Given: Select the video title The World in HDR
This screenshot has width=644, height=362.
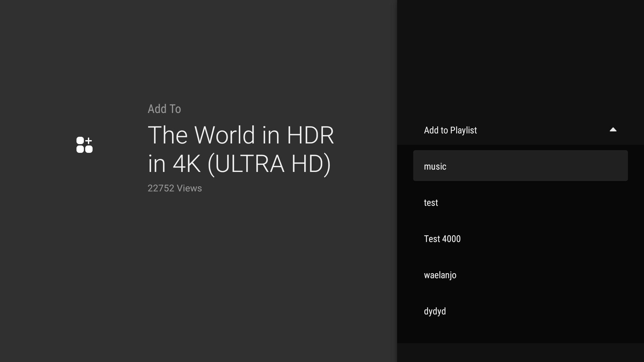Looking at the screenshot, I should click(240, 149).
